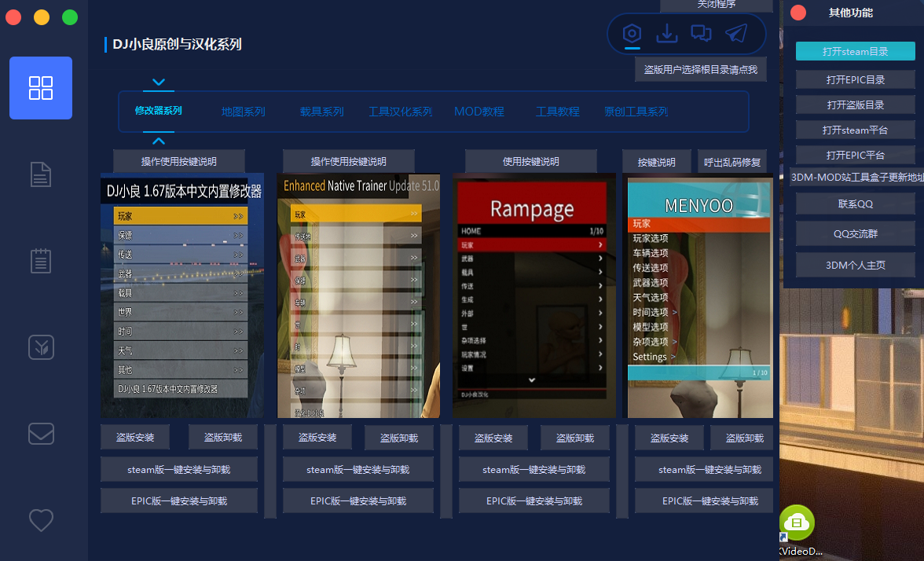
Task: Open the envelope mail icon in sidebar
Action: point(41,434)
